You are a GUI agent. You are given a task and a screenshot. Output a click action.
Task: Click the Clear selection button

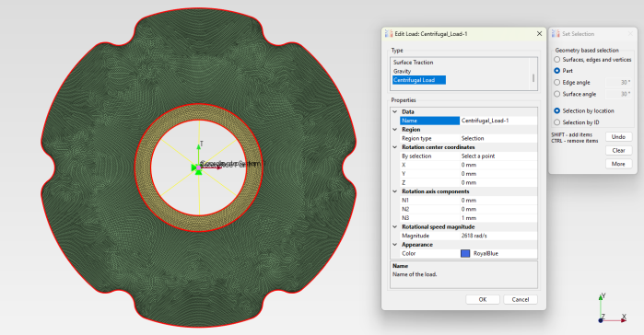pos(618,151)
